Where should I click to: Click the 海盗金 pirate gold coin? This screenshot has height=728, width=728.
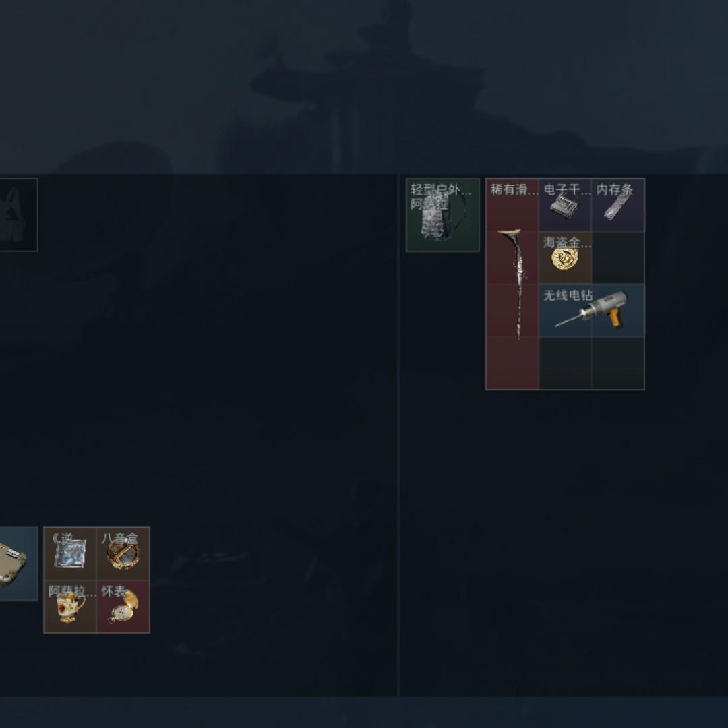pyautogui.click(x=565, y=258)
